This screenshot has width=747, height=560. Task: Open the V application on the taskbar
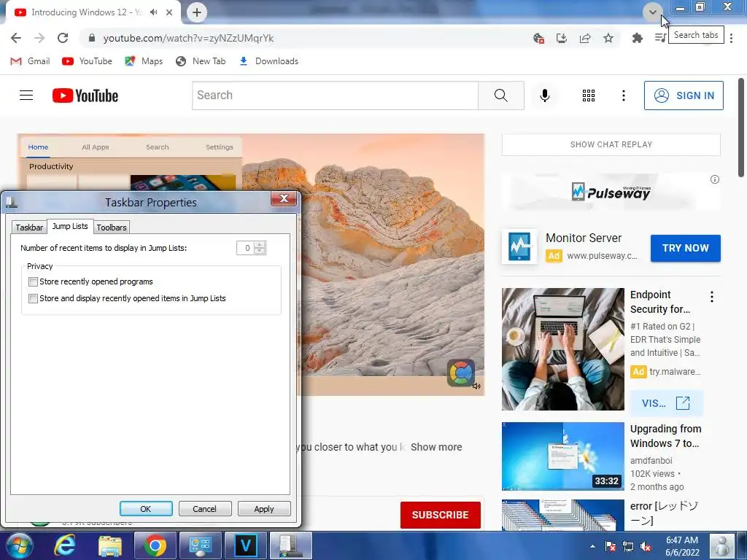pos(246,545)
